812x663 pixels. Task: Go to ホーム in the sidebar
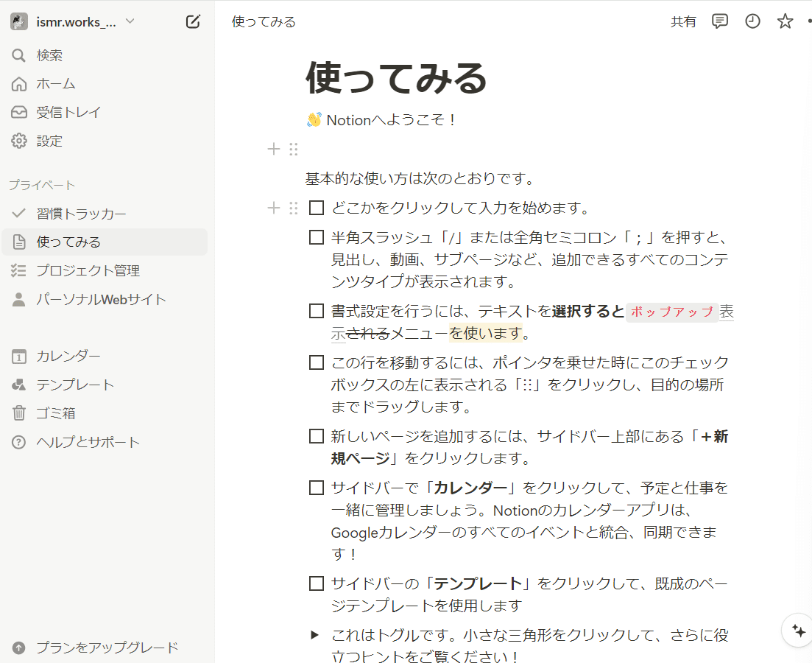[x=104, y=84]
